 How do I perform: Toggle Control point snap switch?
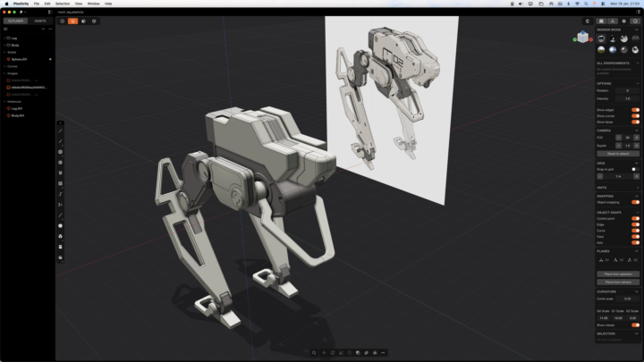point(635,219)
